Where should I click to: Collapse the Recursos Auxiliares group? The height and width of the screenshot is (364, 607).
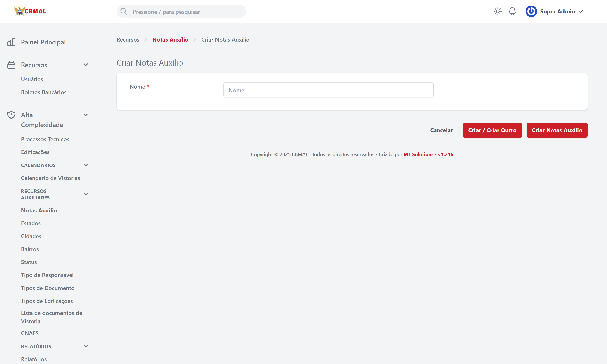click(x=86, y=194)
